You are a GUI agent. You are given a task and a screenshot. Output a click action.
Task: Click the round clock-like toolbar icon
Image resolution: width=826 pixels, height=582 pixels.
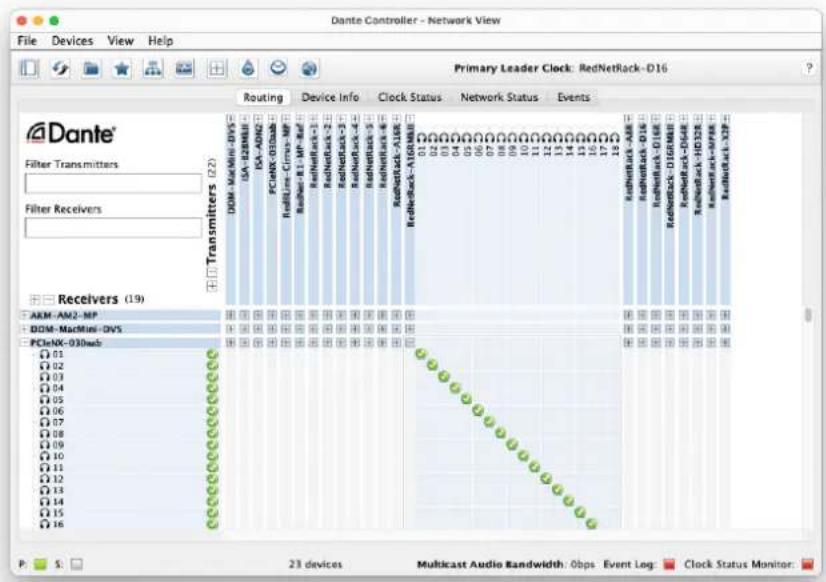point(278,68)
